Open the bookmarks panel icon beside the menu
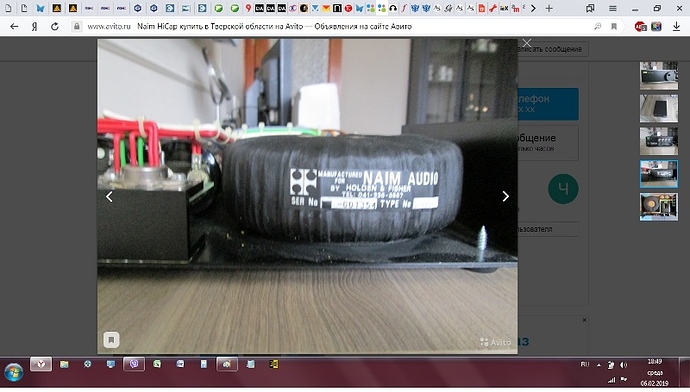The image size is (690, 392). (x=590, y=8)
